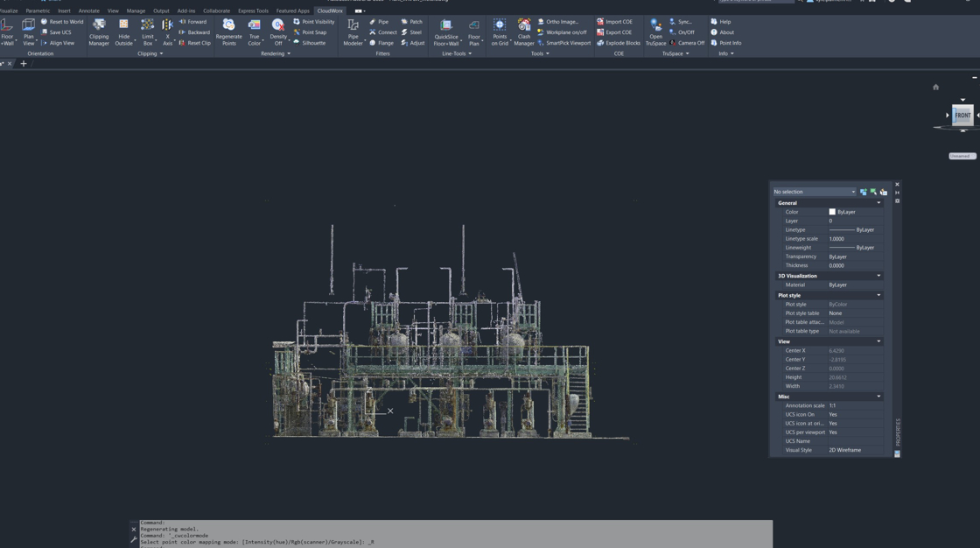Screen dimensions: 980x548
Task: Click Import COE
Action: click(614, 21)
